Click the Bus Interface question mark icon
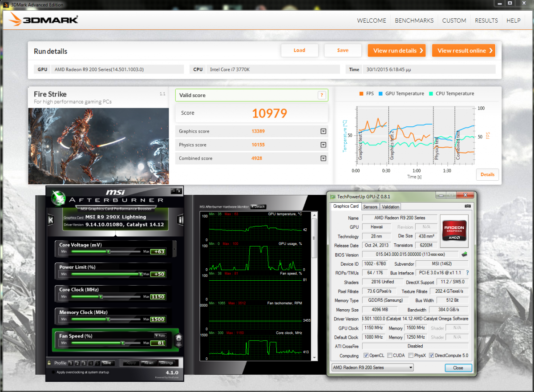The width and height of the screenshot is (534, 392). pos(467,273)
